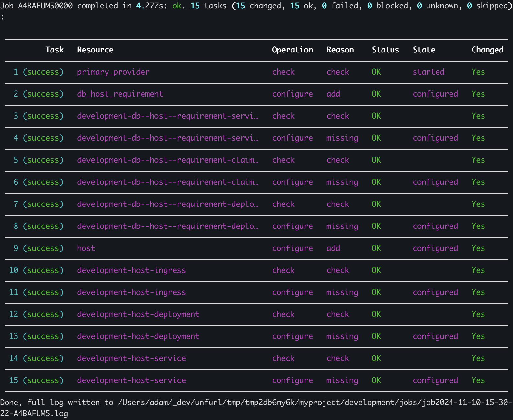Viewport: 513px width, 420px height.
Task: Click the Operation column header
Action: [x=292, y=50]
